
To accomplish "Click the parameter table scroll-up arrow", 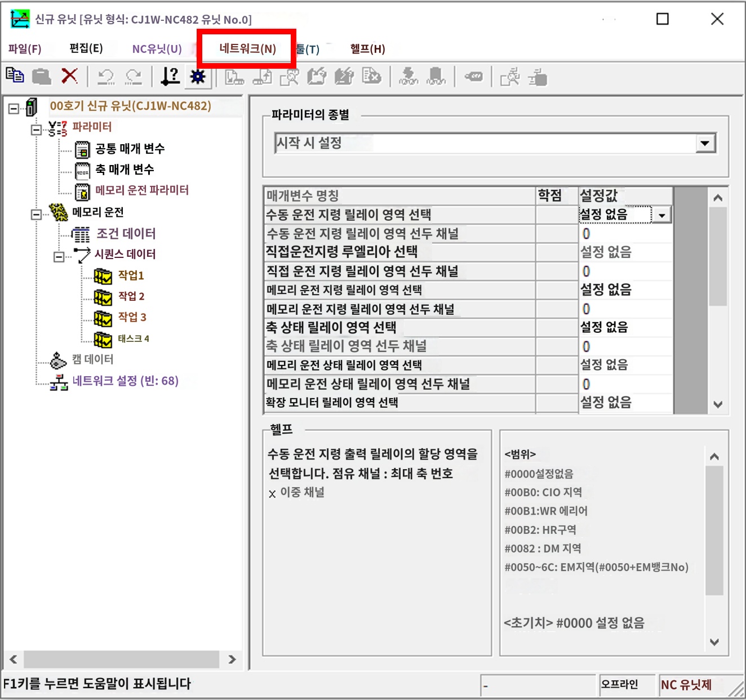I will pos(718,197).
